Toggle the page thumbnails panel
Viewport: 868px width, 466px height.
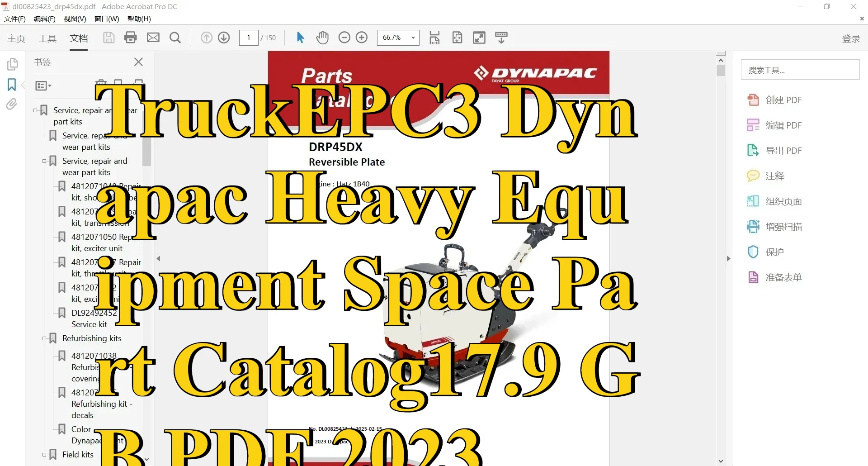(12, 64)
